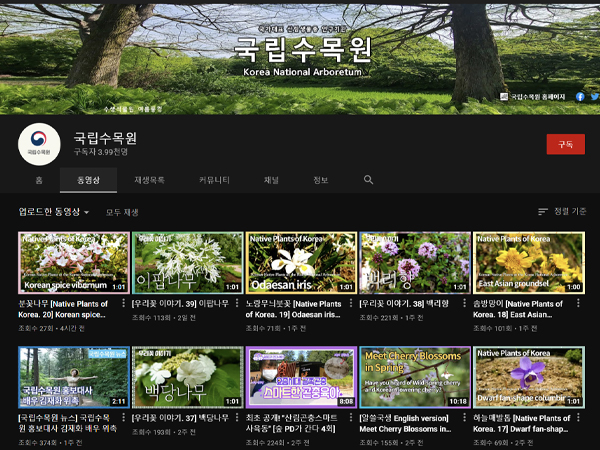Open the Twitter link icon in banner

595,96
